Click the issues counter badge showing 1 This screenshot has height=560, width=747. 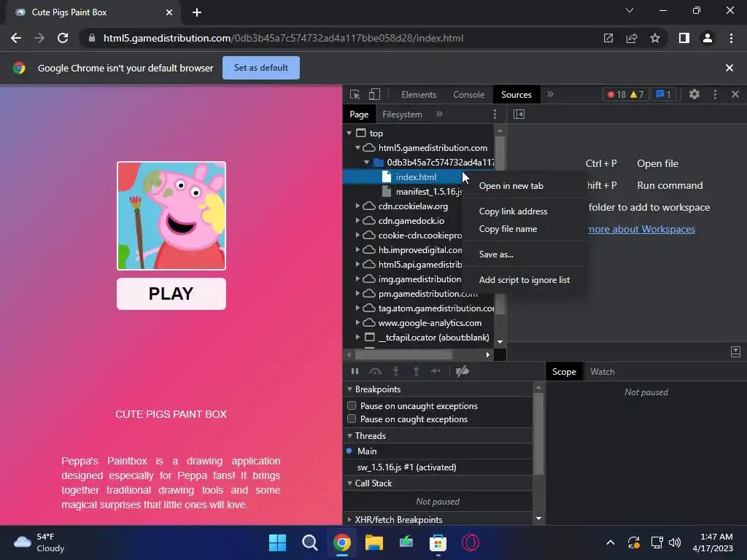point(663,94)
